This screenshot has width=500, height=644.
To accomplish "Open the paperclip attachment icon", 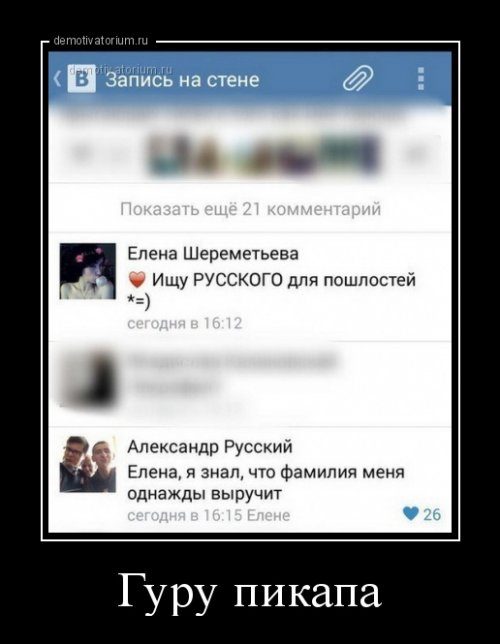I will click(358, 77).
